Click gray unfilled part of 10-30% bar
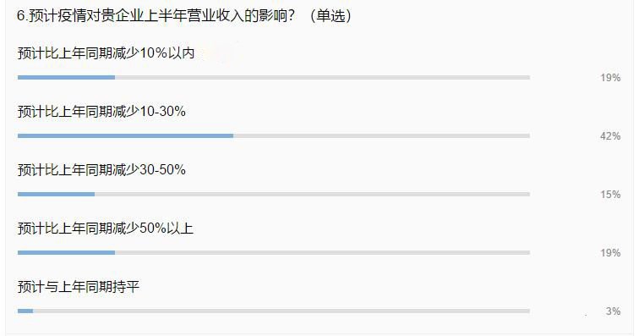 point(381,135)
